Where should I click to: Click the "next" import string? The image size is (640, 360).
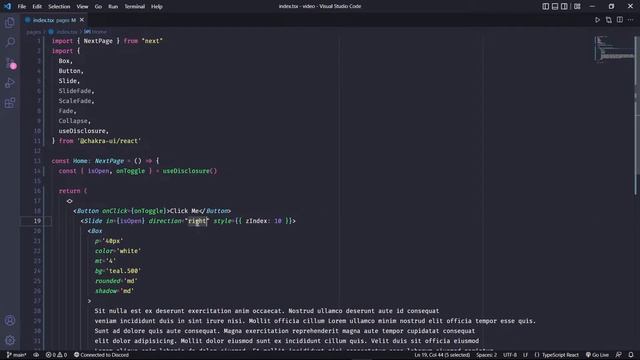[152, 41]
